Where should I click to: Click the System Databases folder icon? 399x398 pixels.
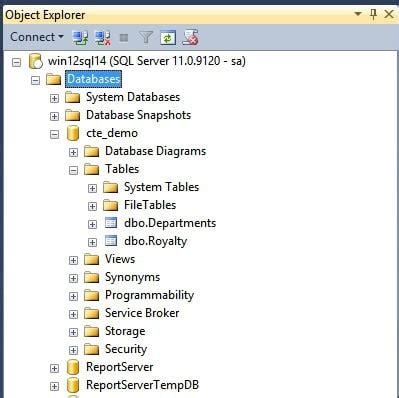pyautogui.click(x=73, y=97)
